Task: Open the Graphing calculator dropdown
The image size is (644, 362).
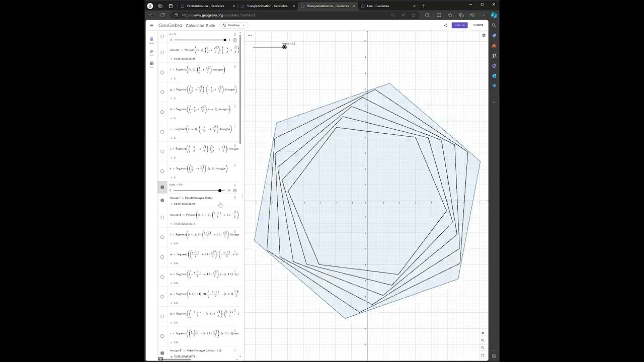Action: click(x=233, y=25)
